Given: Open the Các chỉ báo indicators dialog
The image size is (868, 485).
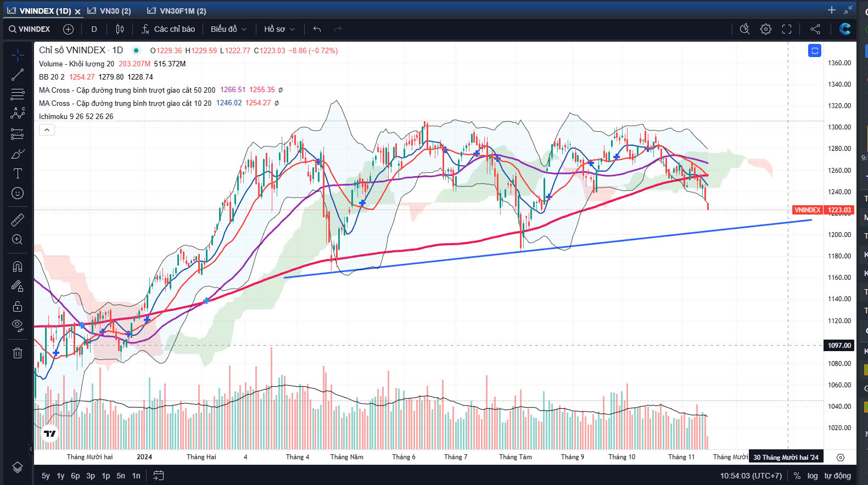Looking at the screenshot, I should 168,29.
